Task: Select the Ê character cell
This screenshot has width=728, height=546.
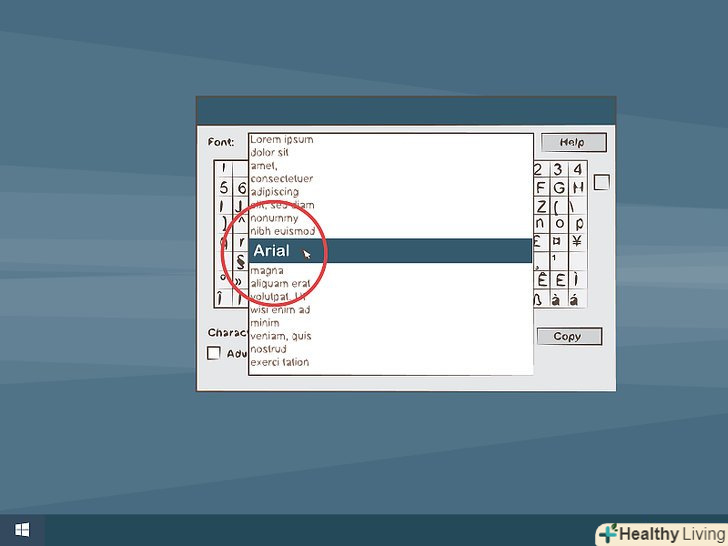Action: click(542, 280)
